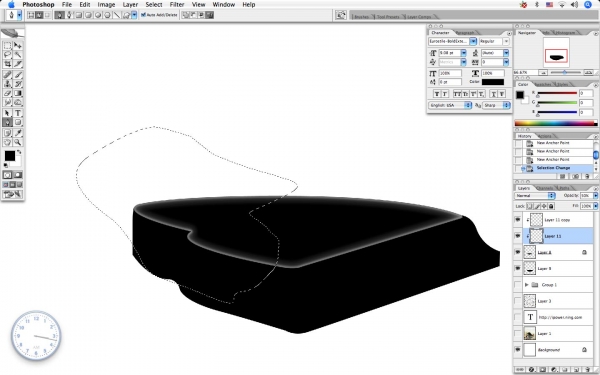Open the Layer menu
This screenshot has height=375, width=600.
(x=130, y=5)
